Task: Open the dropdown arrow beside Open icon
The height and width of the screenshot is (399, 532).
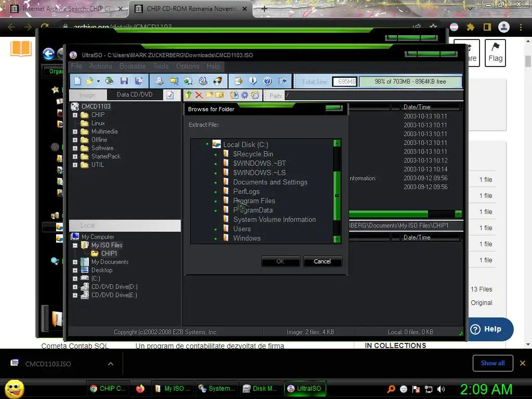Action: tap(98, 82)
